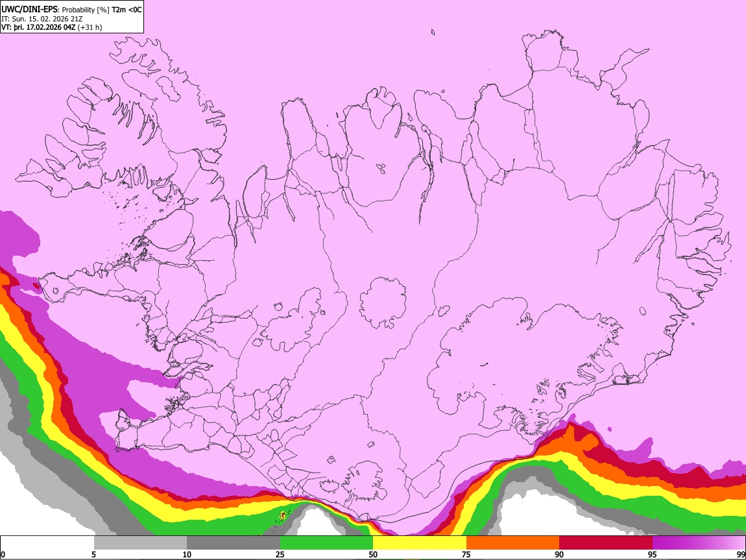Click the legend label '25'
Screen dimensions: 746x560
coord(280,555)
